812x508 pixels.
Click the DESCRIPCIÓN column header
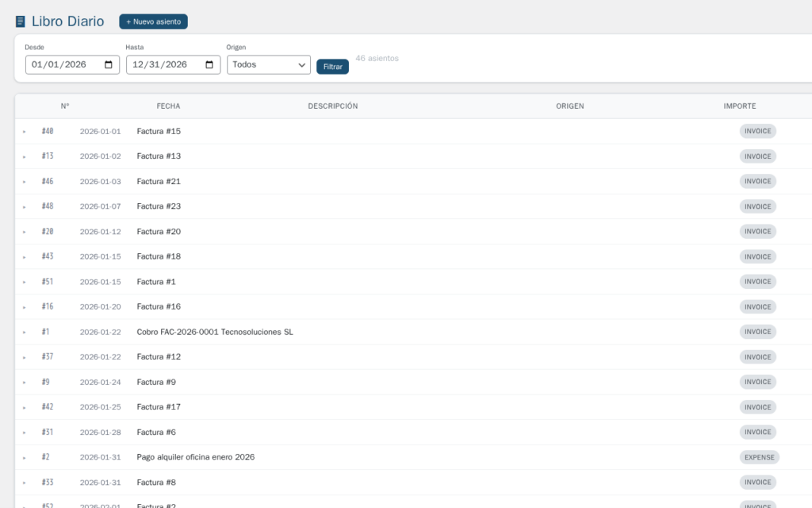[335, 106]
